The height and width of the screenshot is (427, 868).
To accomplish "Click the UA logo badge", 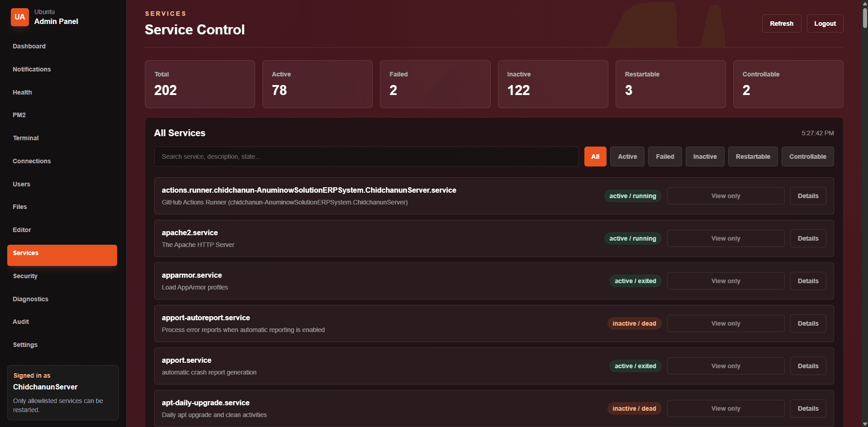I will click(x=20, y=17).
